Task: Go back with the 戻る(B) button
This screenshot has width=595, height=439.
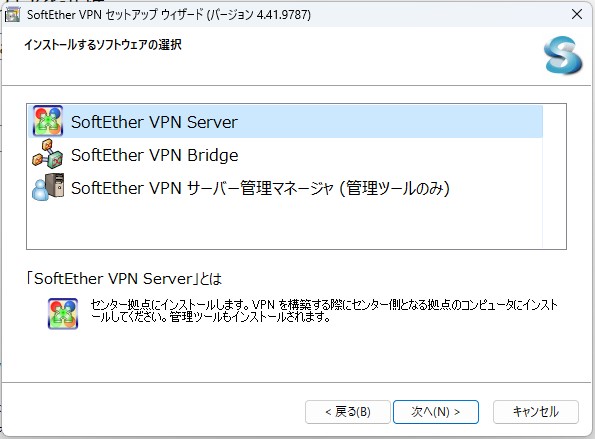Action: pyautogui.click(x=348, y=412)
